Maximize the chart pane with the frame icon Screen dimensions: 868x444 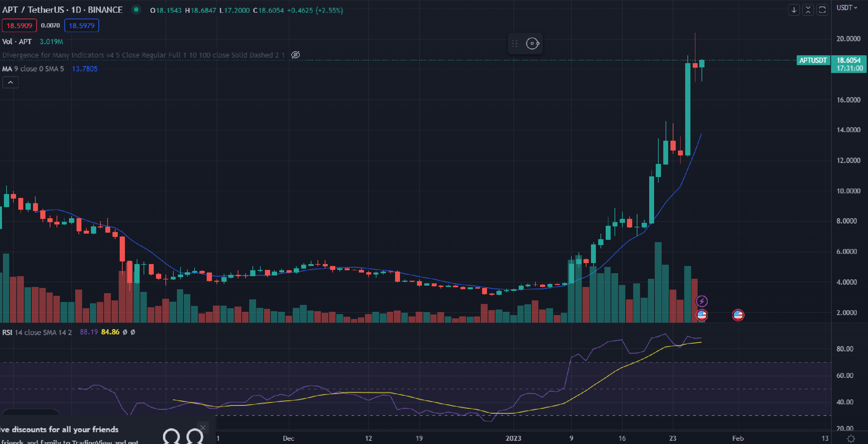click(x=822, y=10)
